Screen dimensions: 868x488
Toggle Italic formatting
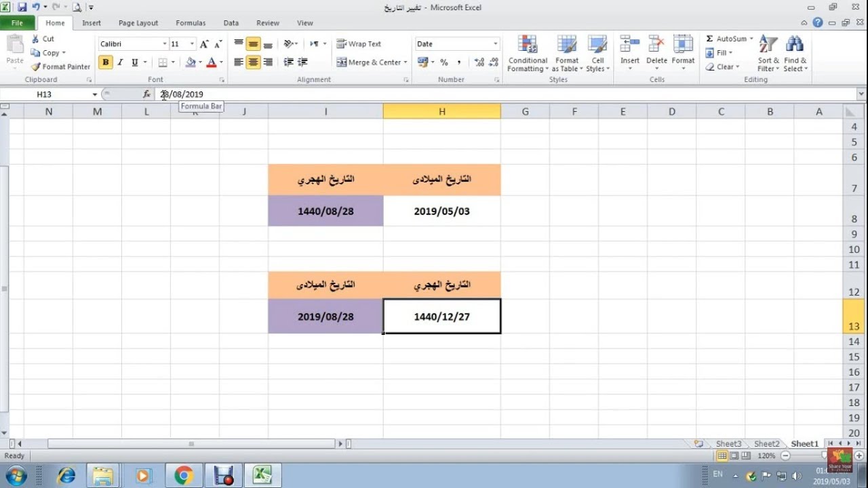pyautogui.click(x=121, y=62)
